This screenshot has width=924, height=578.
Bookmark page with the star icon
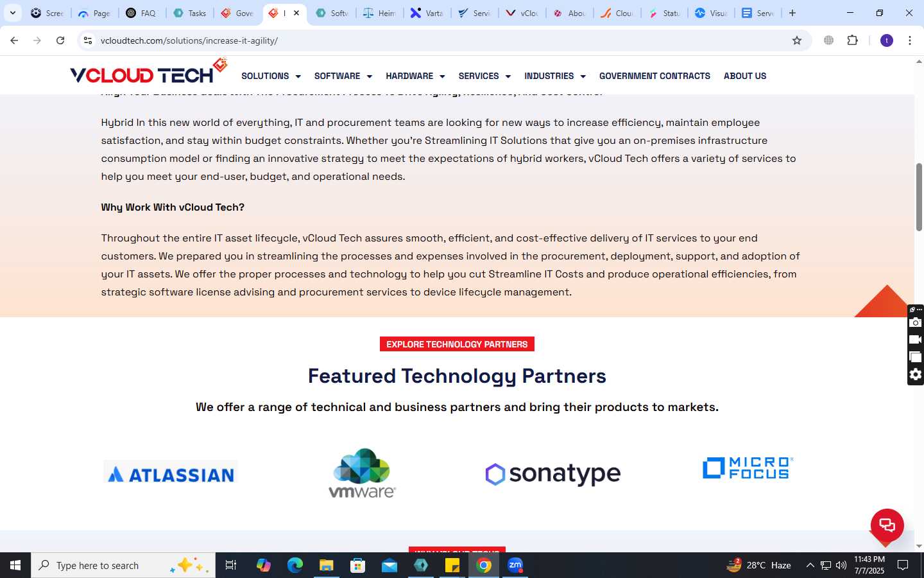click(797, 40)
